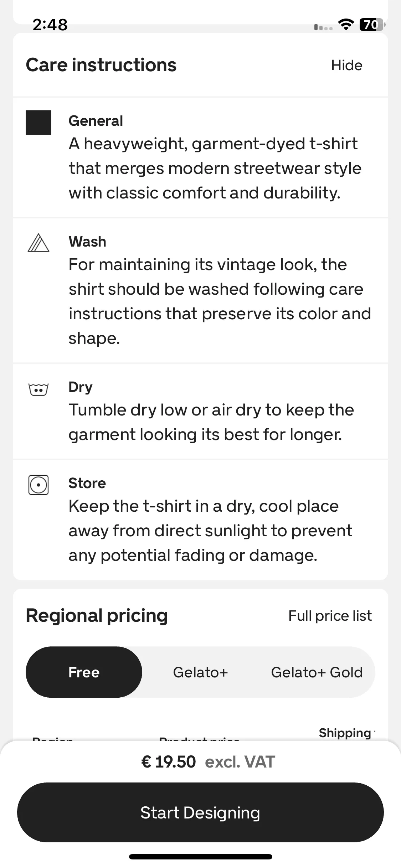Tap the General care description text
Viewport: 401px width, 868px height.
pyautogui.click(x=215, y=168)
